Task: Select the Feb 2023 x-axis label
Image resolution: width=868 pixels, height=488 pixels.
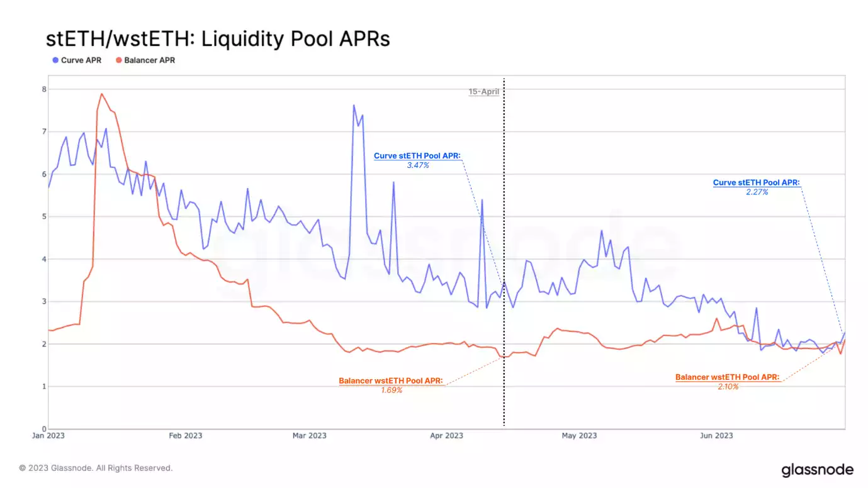Action: (x=185, y=435)
